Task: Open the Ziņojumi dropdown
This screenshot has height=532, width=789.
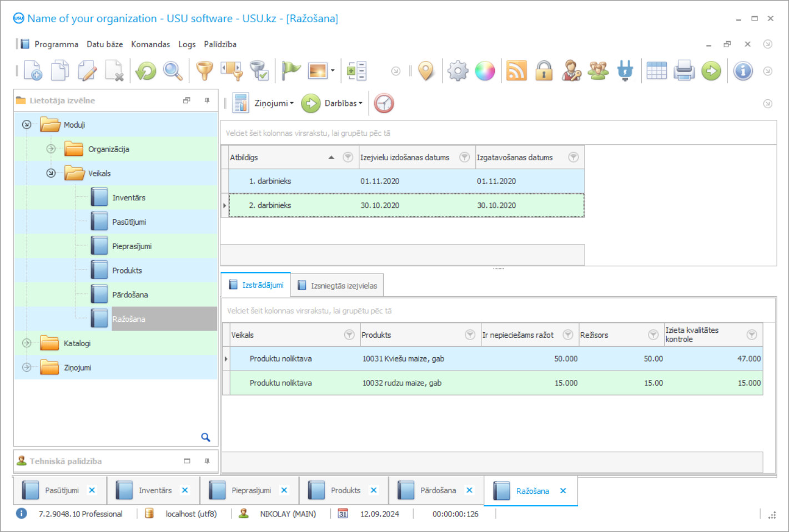Action: pos(273,103)
